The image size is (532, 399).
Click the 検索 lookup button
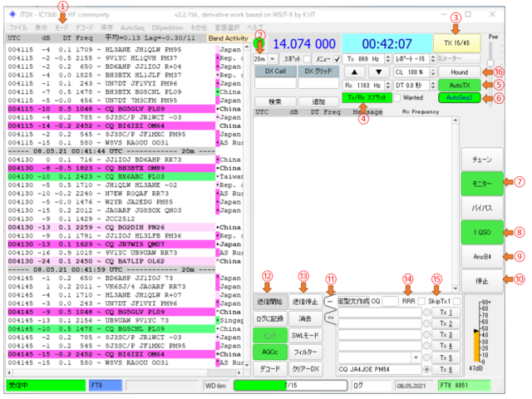click(x=275, y=101)
